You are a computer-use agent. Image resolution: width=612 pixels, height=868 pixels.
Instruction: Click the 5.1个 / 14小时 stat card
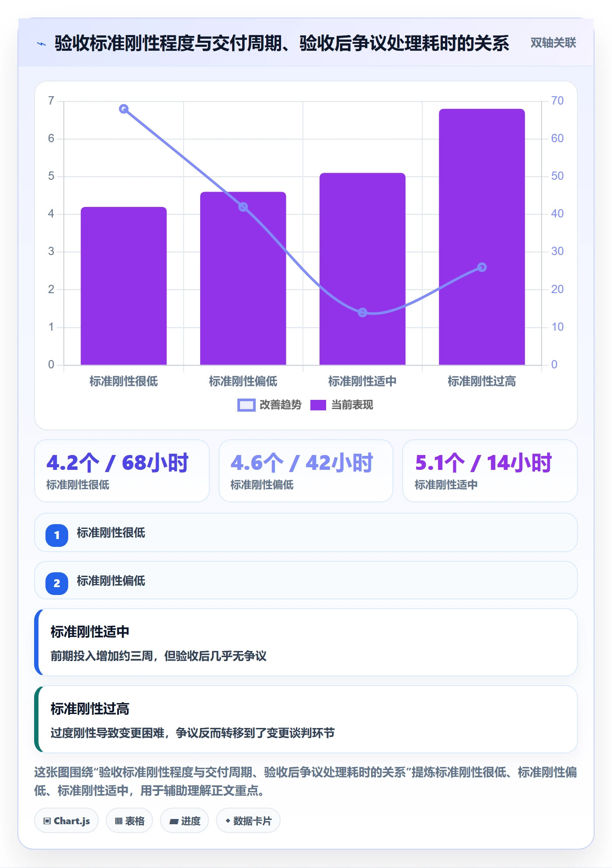click(x=490, y=471)
